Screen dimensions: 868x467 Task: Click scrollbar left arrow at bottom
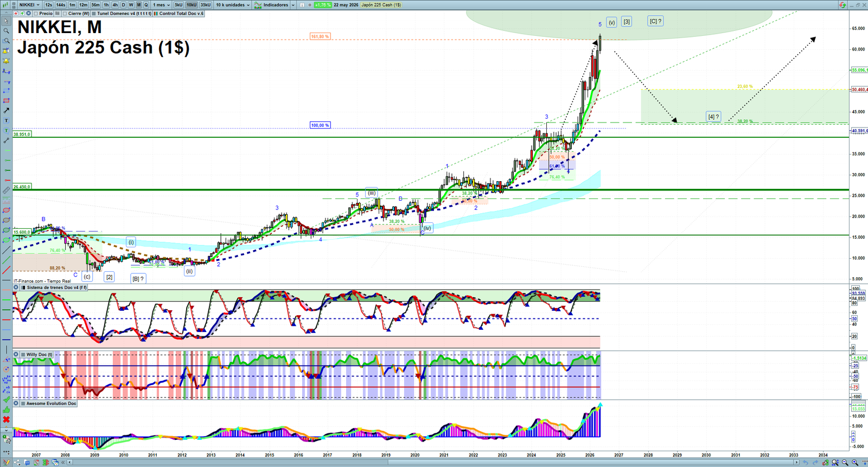[x=69, y=462]
